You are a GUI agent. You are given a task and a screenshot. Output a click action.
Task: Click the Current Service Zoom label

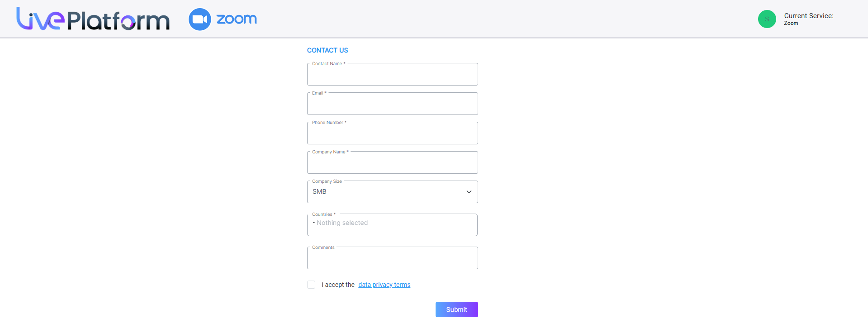coord(808,19)
